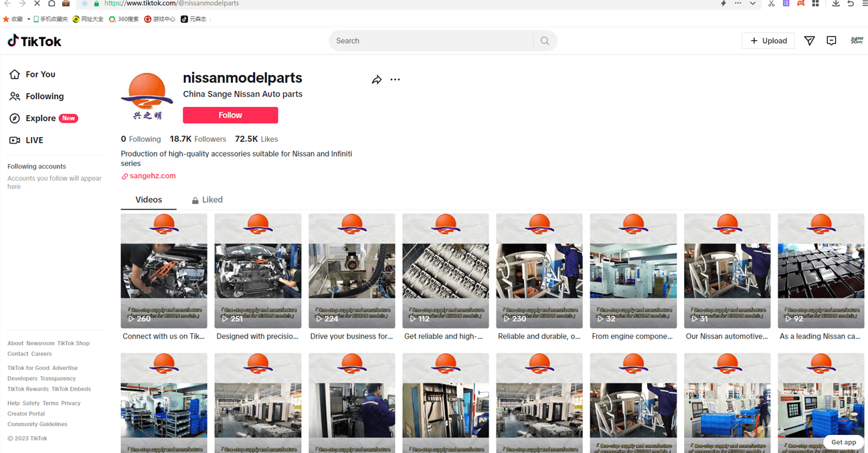Open the 收藏 favorites star bookmark
This screenshot has width=868, height=453.
[x=13, y=19]
